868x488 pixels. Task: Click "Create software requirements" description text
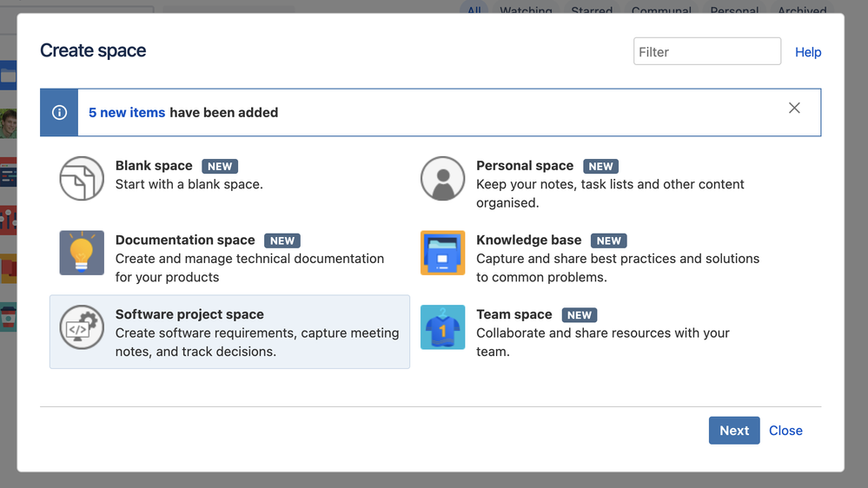click(257, 342)
